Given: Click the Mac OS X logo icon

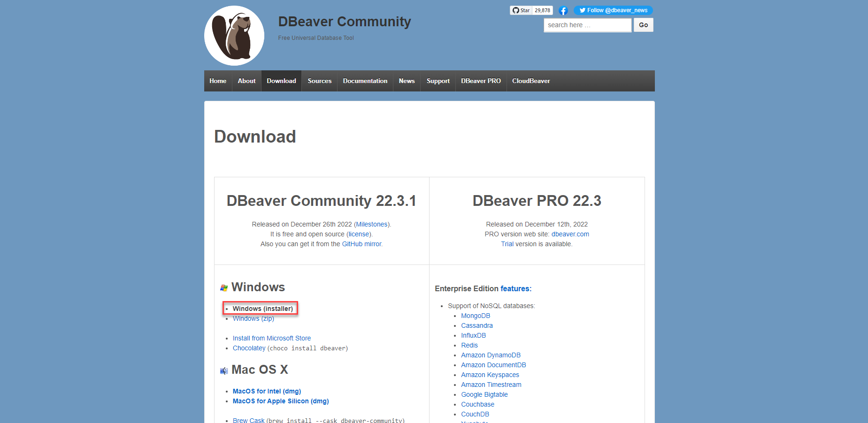Looking at the screenshot, I should (x=224, y=370).
